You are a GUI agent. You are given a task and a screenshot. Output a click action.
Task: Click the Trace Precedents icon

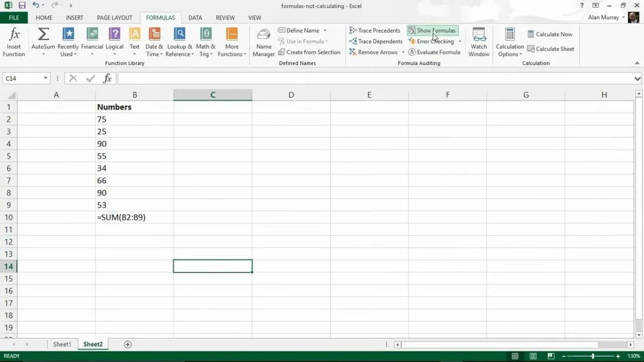[353, 30]
